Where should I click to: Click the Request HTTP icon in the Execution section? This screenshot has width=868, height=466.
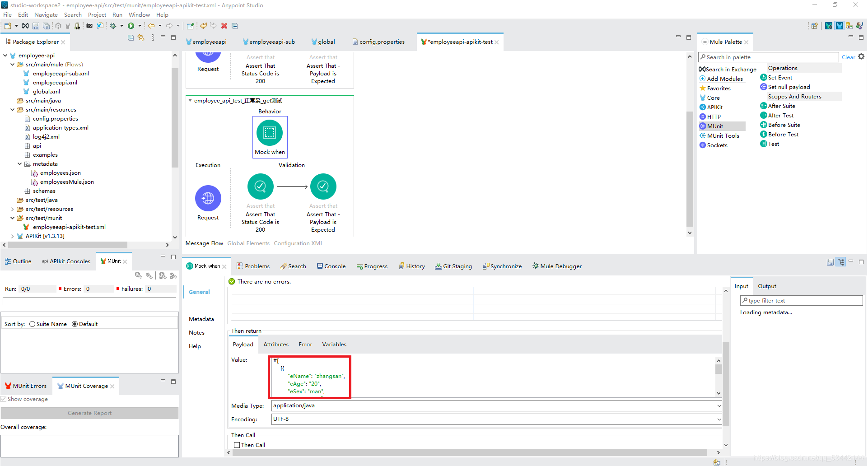(x=208, y=198)
